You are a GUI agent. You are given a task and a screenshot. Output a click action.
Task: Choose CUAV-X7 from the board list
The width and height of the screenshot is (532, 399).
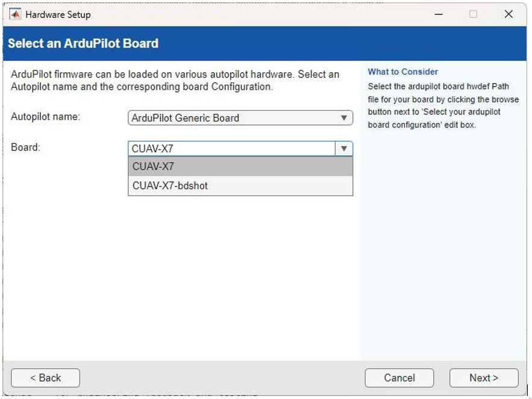tap(240, 167)
